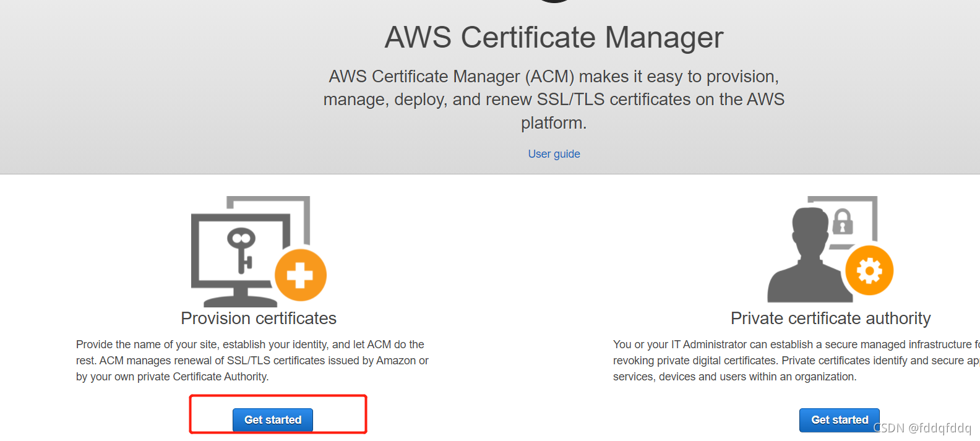Click Get started under Private certificate authority
This screenshot has height=441, width=980.
tap(840, 420)
